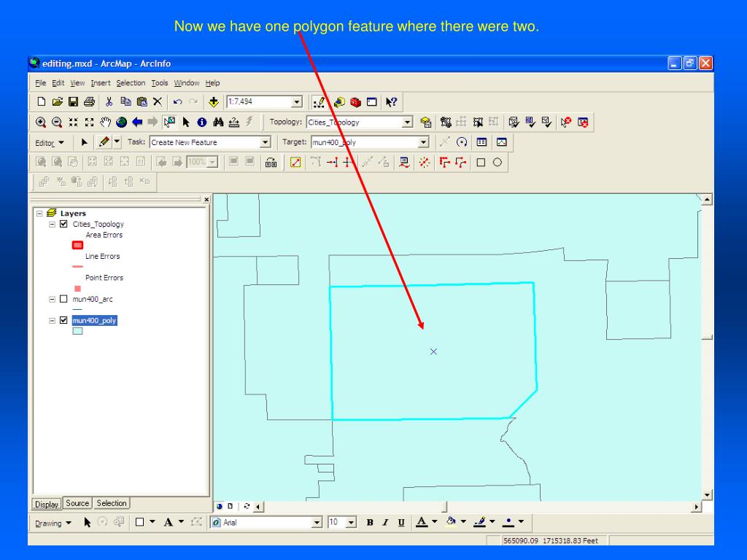This screenshot has width=747, height=560.
Task: Open a map document with Open icon
Action: tap(57, 101)
